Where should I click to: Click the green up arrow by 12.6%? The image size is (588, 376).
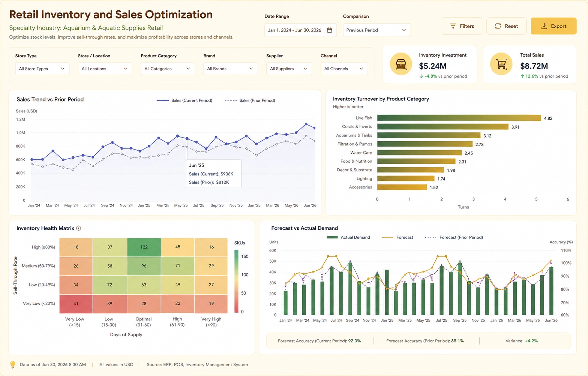(x=522, y=76)
